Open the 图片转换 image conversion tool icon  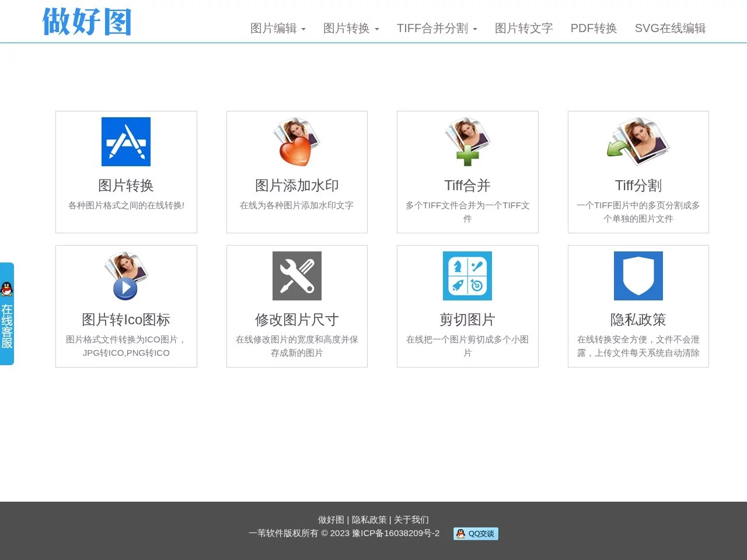[x=126, y=141]
